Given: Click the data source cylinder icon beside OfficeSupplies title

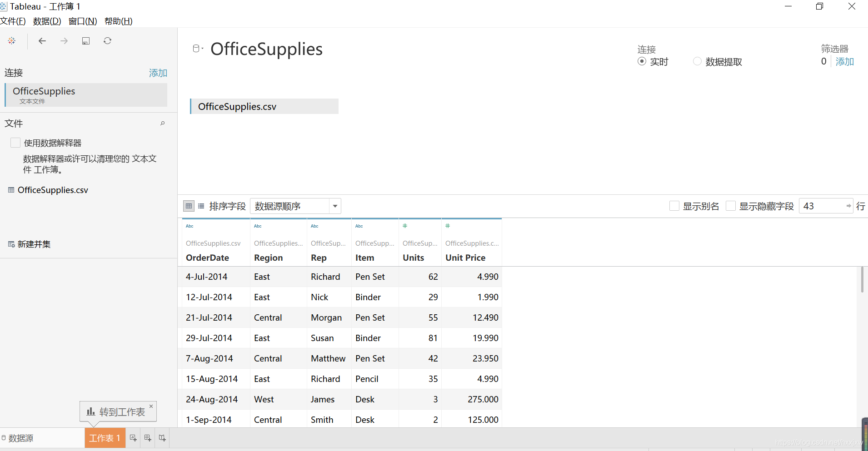Looking at the screenshot, I should coord(196,49).
